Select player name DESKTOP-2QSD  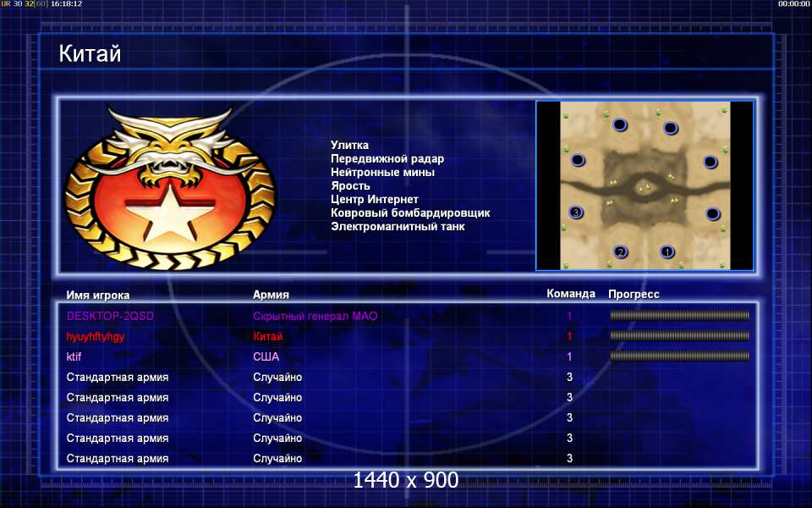click(110, 316)
